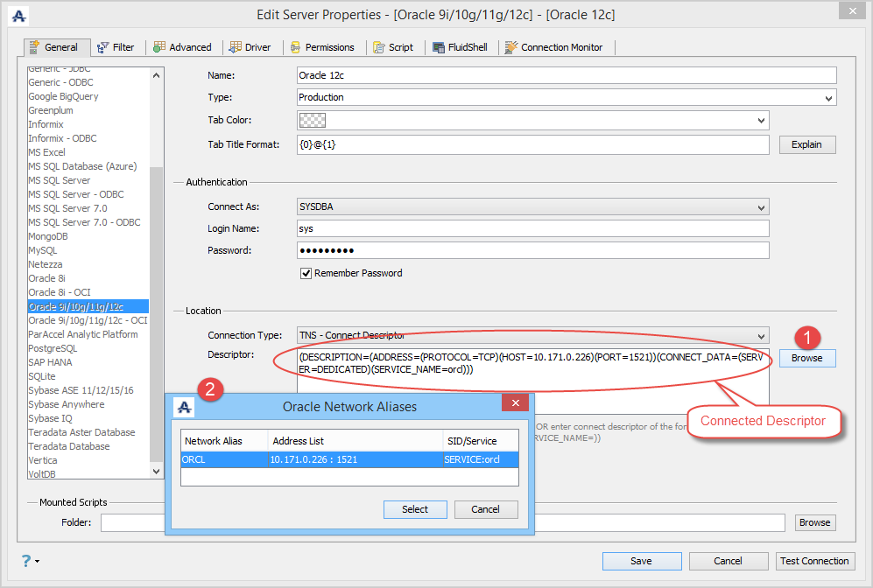
Task: Click the Test Connection button
Action: [814, 561]
